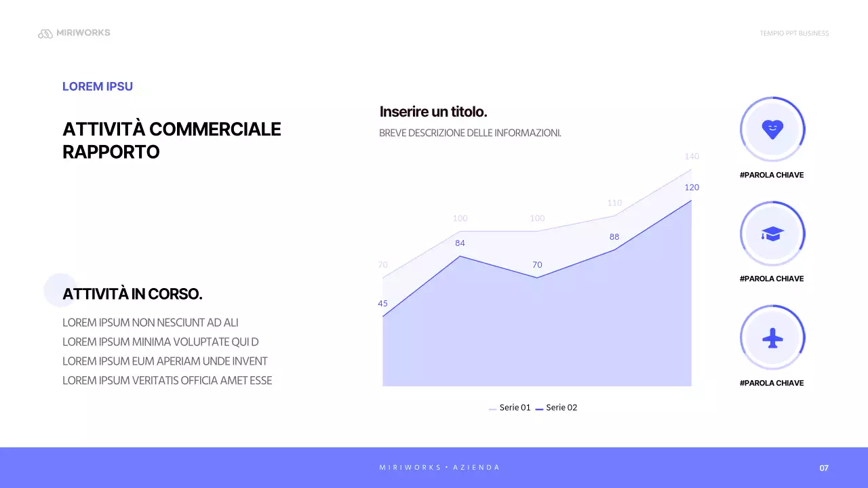
Task: Click the airplane icon
Action: tap(772, 338)
